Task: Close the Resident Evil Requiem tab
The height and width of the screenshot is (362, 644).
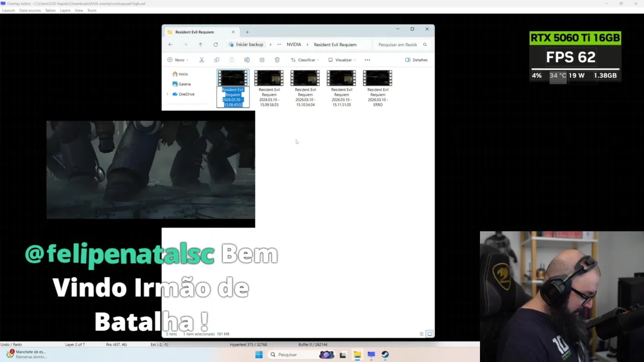Action: (233, 32)
